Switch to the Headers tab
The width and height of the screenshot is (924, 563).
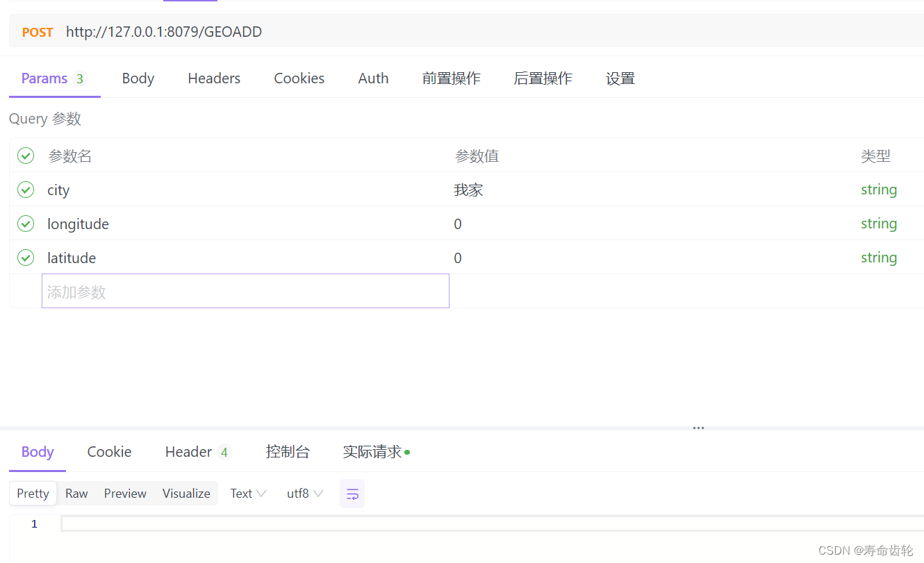pos(213,78)
